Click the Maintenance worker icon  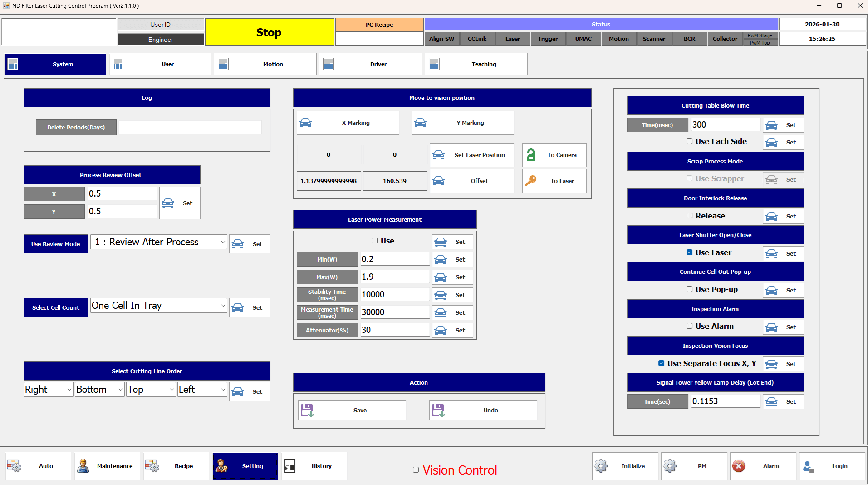tap(83, 466)
